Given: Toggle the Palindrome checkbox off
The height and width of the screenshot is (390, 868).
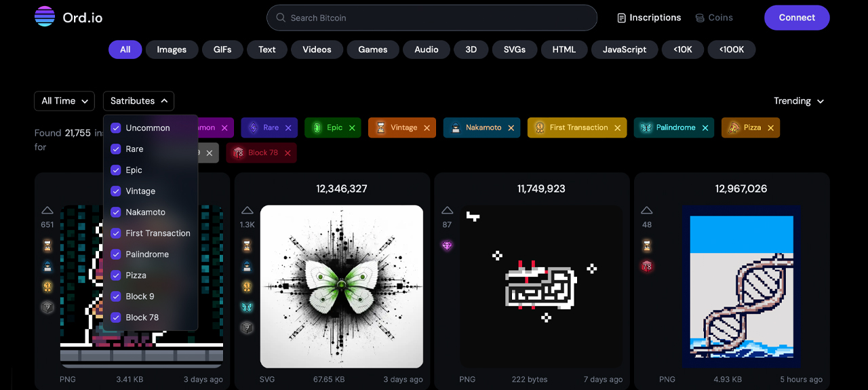Looking at the screenshot, I should tap(116, 254).
